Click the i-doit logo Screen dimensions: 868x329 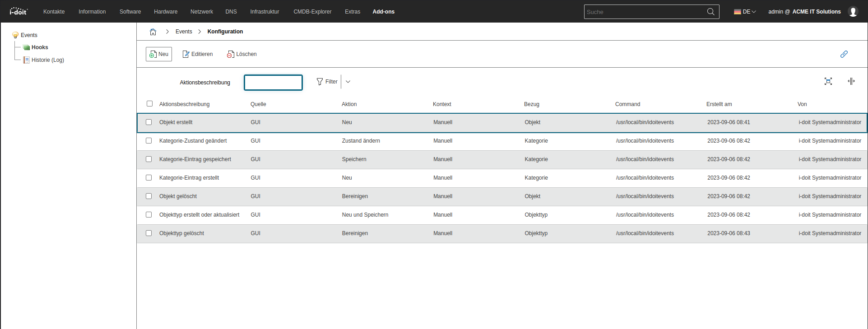[19, 11]
